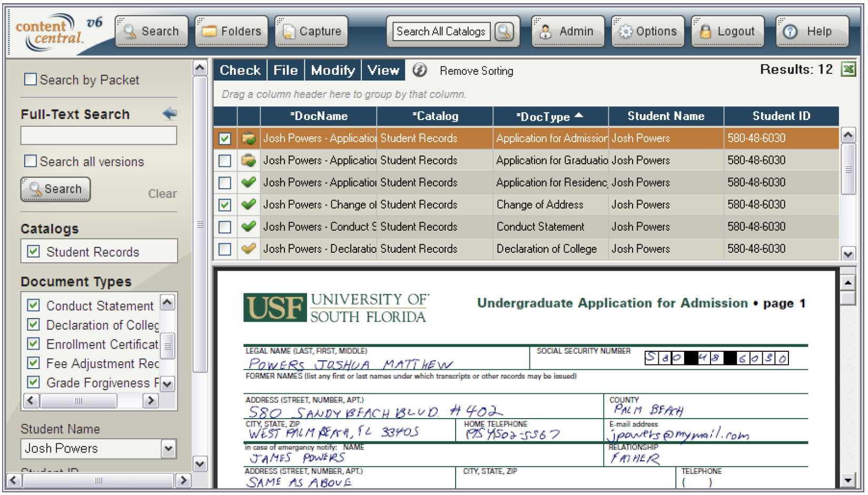868x495 pixels.
Task: Click yellow checkmark icon on Declaration of College row
Action: point(249,249)
